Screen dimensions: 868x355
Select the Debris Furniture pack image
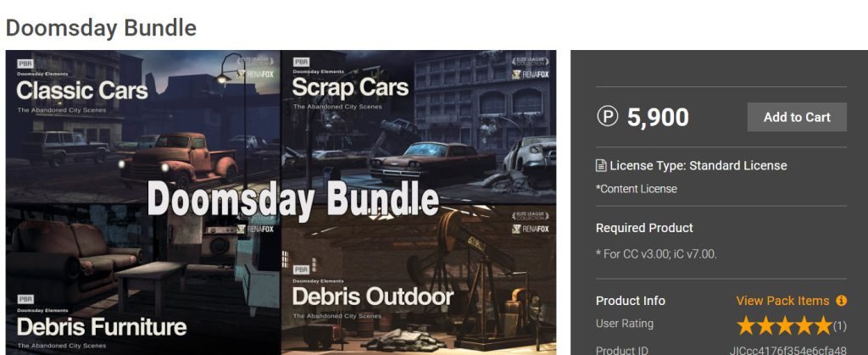point(142,280)
